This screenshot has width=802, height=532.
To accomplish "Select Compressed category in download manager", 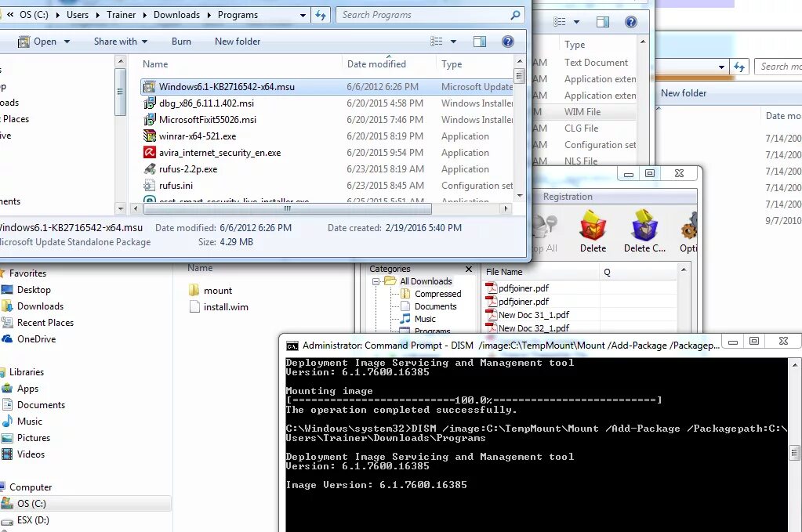I will point(437,294).
